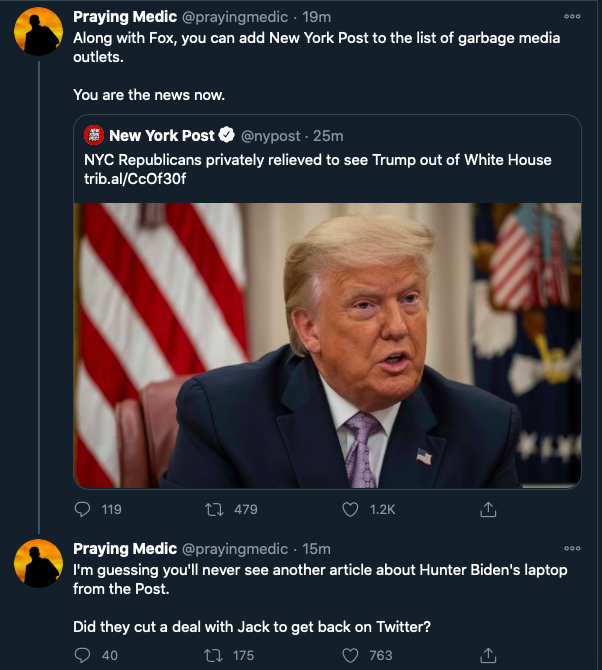Retweet the tweet with 175 retweets

coord(214,655)
